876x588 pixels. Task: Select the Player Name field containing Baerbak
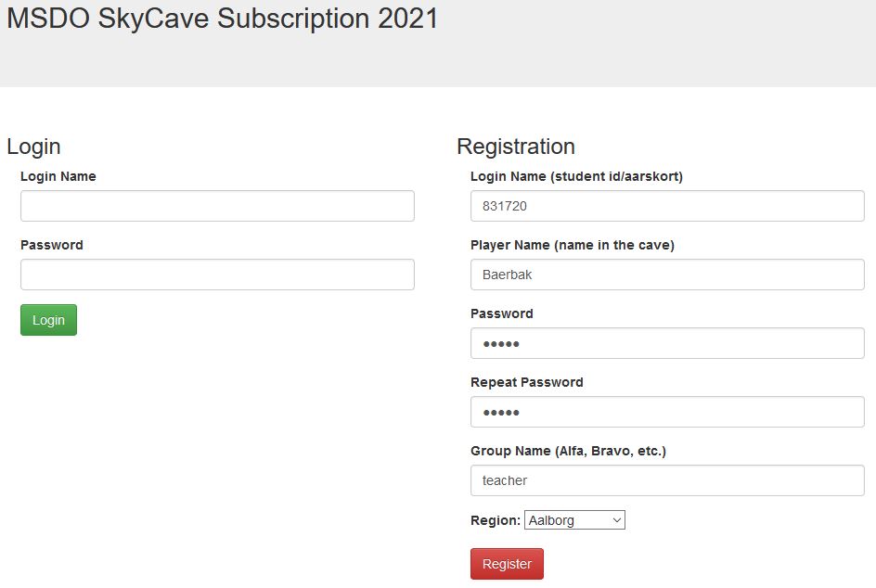(x=667, y=275)
